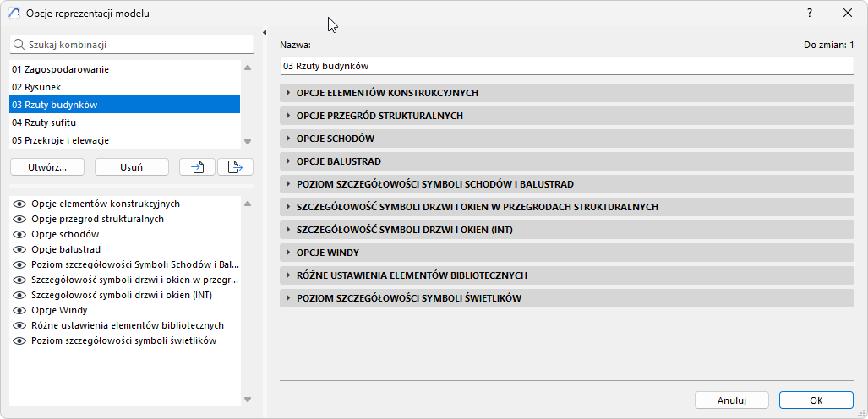Toggle eye for Opcje przegród strukturalnych
Image resolution: width=868 pixels, height=419 pixels.
tap(20, 219)
